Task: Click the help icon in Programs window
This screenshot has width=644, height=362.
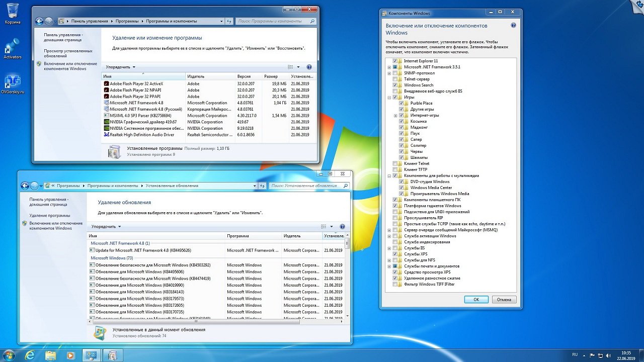Action: point(309,67)
